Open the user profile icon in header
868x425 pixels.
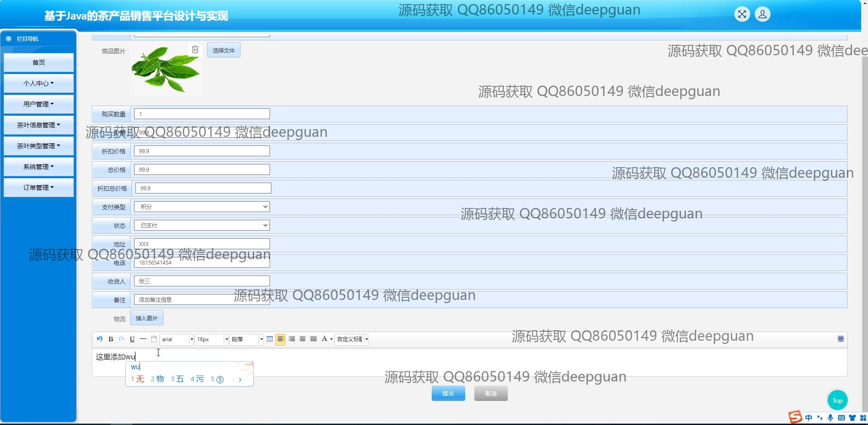point(762,14)
